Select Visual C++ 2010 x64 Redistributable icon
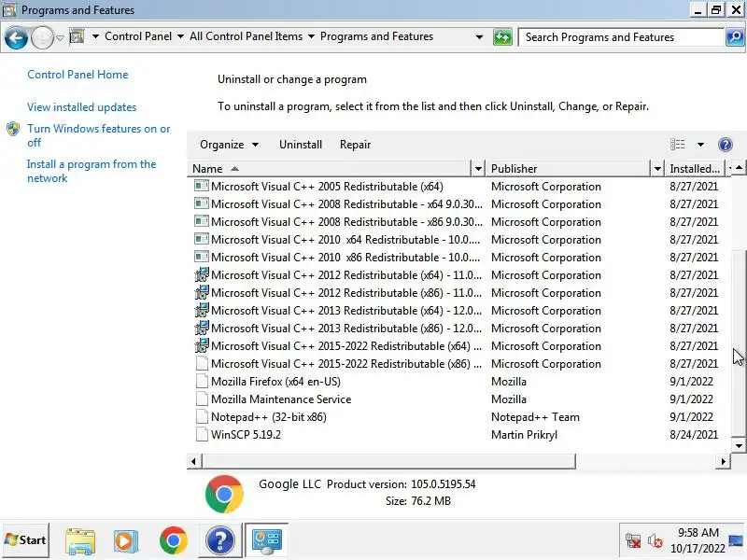 (x=202, y=240)
